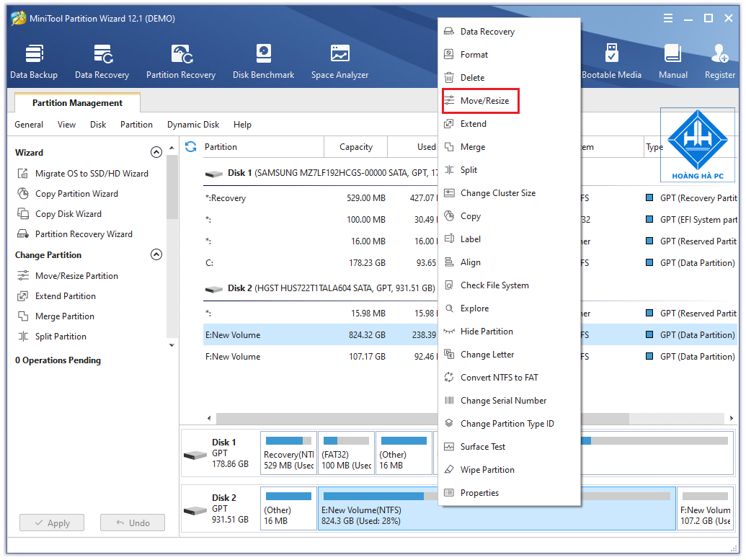
Task: Open the hamburger menu in the title bar
Action: click(667, 18)
